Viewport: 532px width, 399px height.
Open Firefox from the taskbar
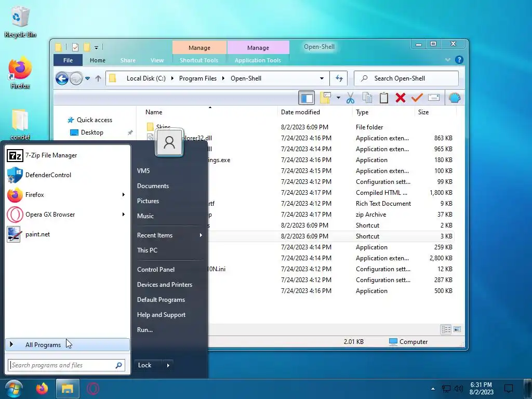[42, 389]
